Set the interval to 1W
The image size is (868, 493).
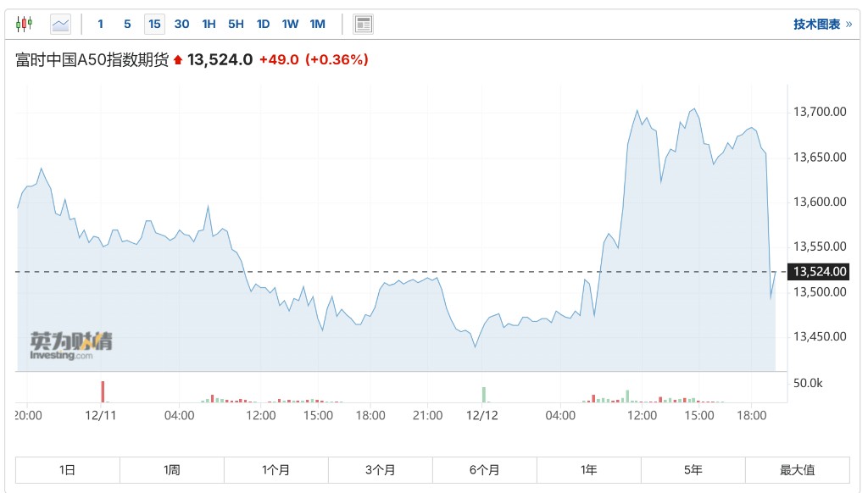click(290, 24)
